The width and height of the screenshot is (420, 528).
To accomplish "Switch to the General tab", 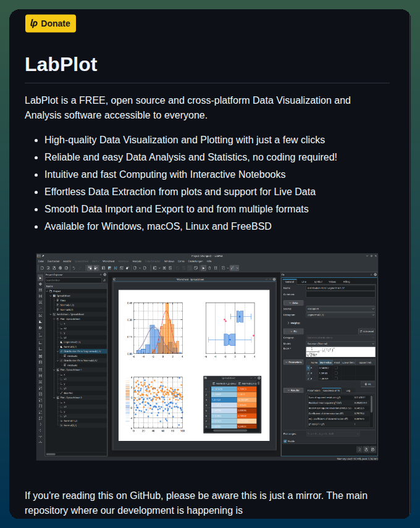I will tap(290, 282).
